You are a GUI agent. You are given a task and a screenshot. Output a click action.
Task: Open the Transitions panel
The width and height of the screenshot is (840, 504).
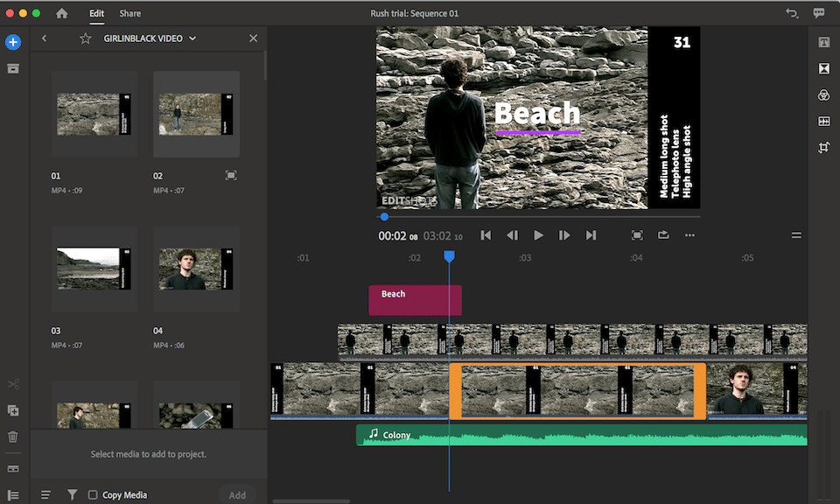coord(823,67)
